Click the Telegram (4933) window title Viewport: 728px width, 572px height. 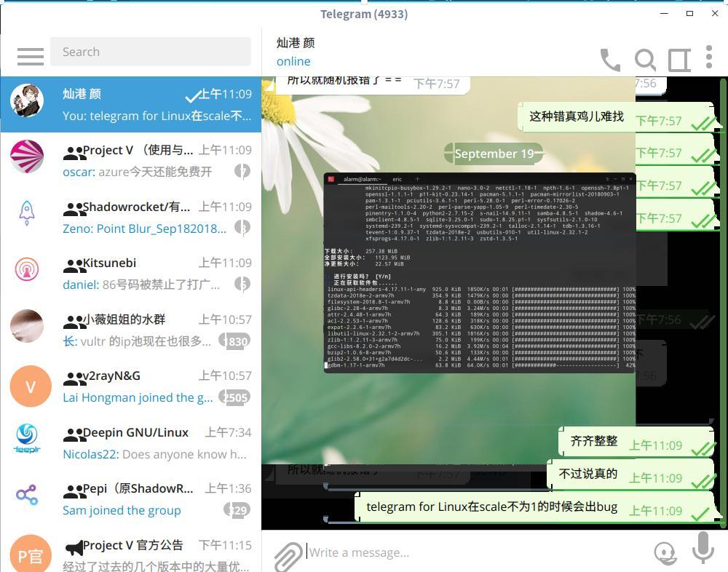pos(364,14)
